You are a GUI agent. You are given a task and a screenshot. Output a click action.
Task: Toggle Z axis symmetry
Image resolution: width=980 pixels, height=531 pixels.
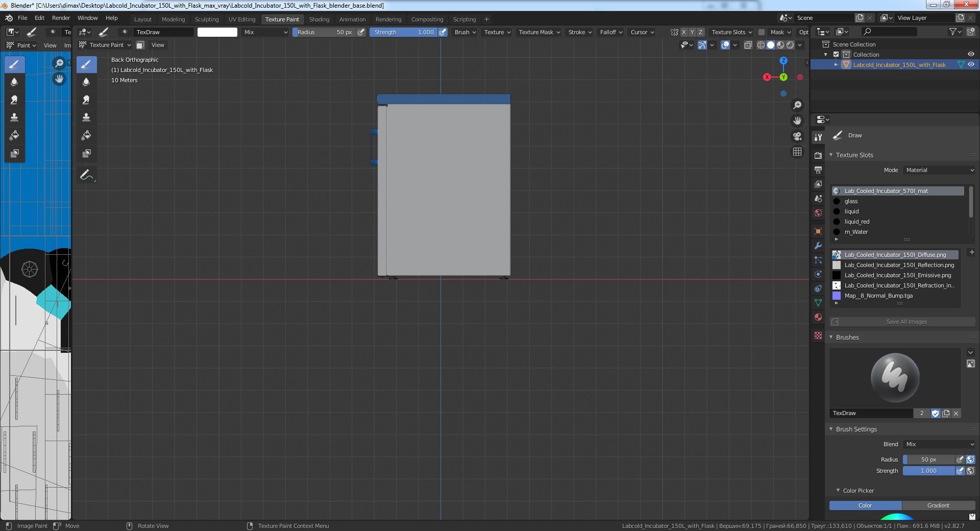tap(701, 32)
